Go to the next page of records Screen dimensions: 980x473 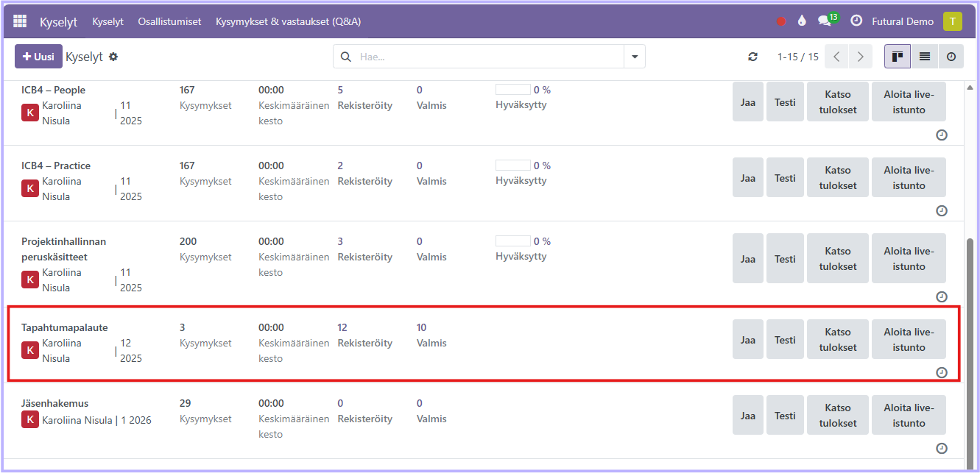tap(859, 57)
